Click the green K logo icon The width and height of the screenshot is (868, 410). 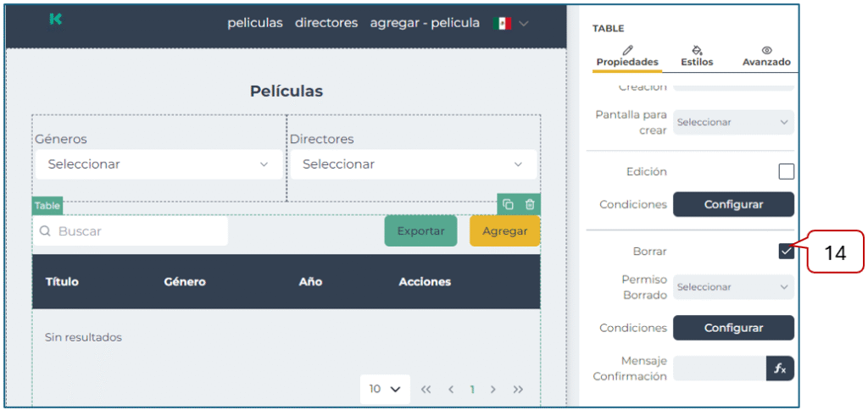click(x=56, y=20)
